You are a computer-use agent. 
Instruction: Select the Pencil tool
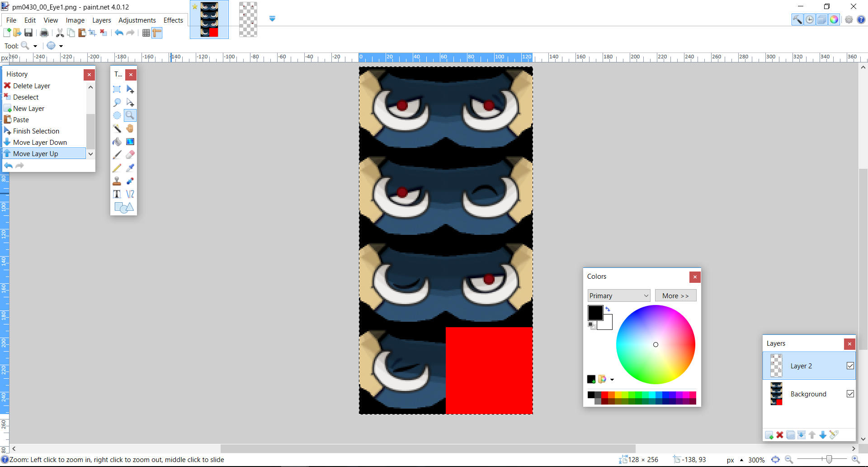pyautogui.click(x=117, y=168)
